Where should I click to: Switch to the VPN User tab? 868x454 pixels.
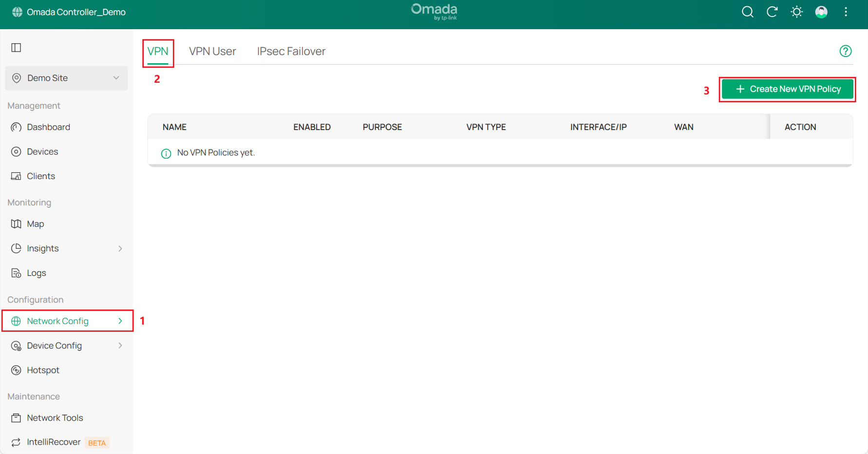[212, 51]
